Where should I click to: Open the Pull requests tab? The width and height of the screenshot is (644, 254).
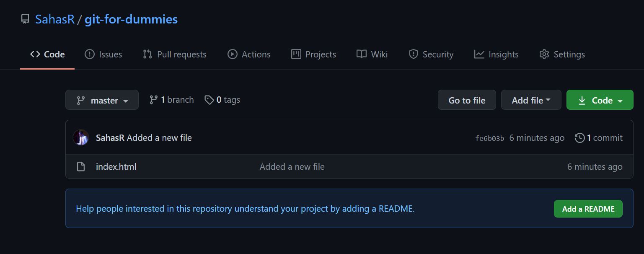pyautogui.click(x=175, y=54)
